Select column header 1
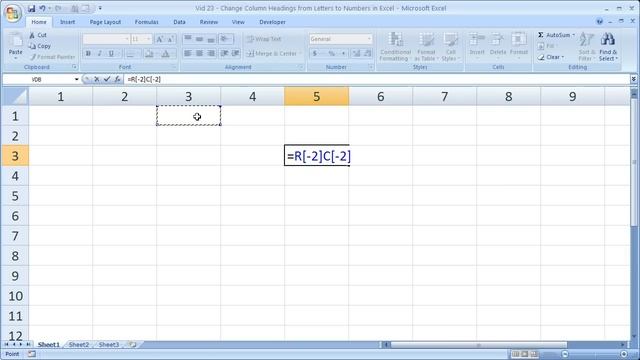The width and height of the screenshot is (640, 360). pos(60,96)
